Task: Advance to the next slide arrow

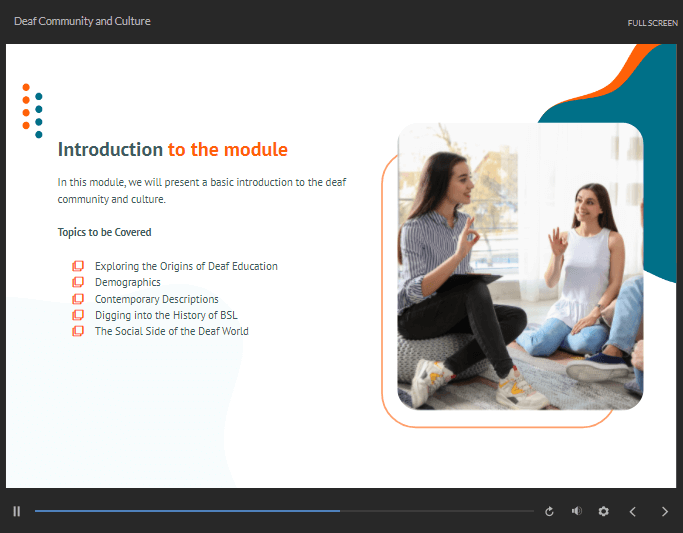Action: [x=665, y=511]
